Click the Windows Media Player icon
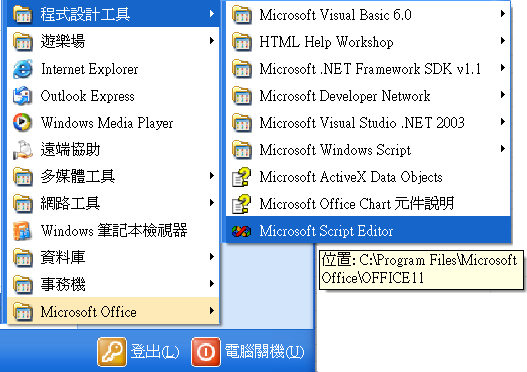 tap(23, 123)
